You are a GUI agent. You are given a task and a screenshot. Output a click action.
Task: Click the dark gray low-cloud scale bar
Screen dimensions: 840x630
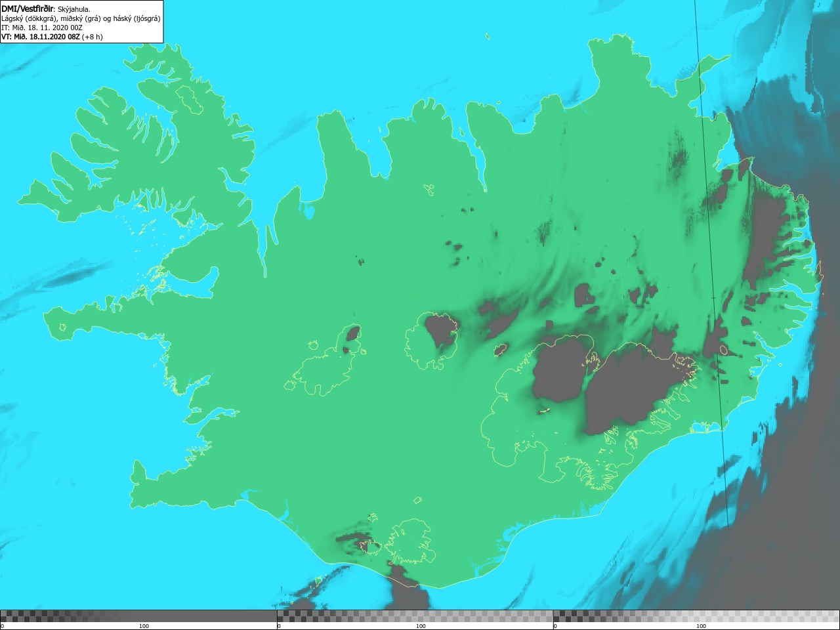[138, 616]
